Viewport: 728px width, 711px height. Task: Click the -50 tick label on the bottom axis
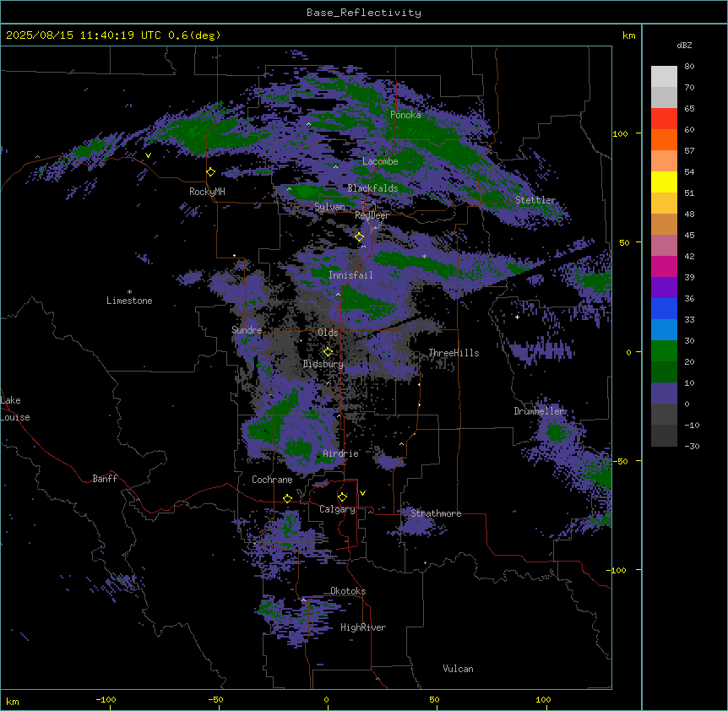click(x=215, y=700)
